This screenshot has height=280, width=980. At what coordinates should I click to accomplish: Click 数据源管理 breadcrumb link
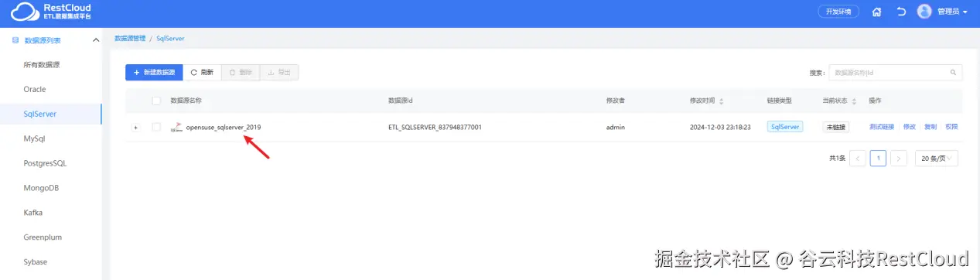point(129,38)
